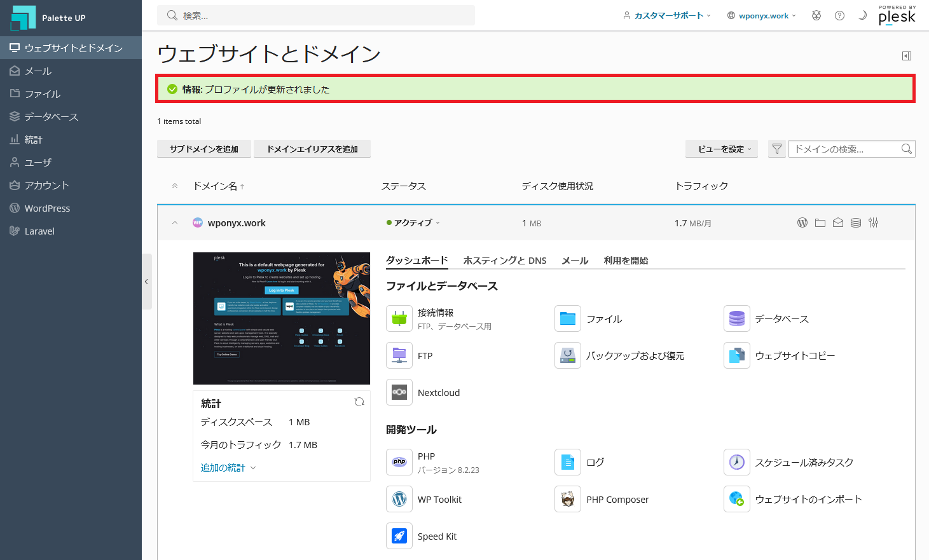Open the help question mark icon

839,15
